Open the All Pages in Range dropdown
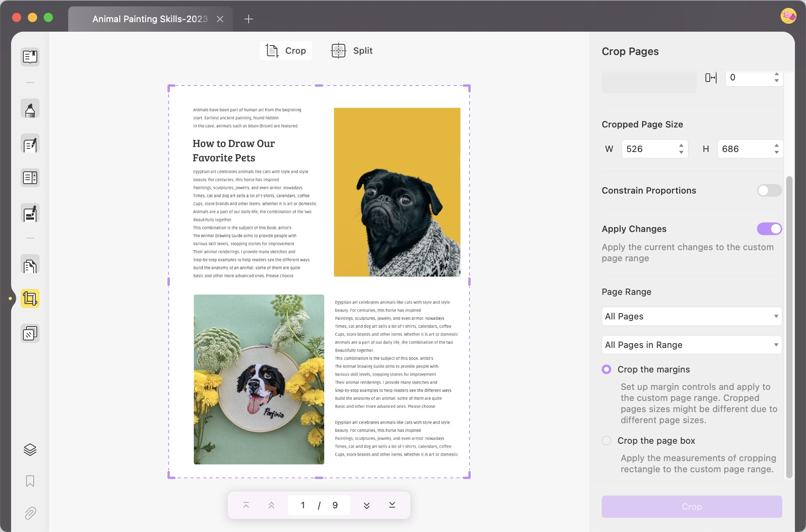Viewport: 806px width, 532px height. coord(692,345)
